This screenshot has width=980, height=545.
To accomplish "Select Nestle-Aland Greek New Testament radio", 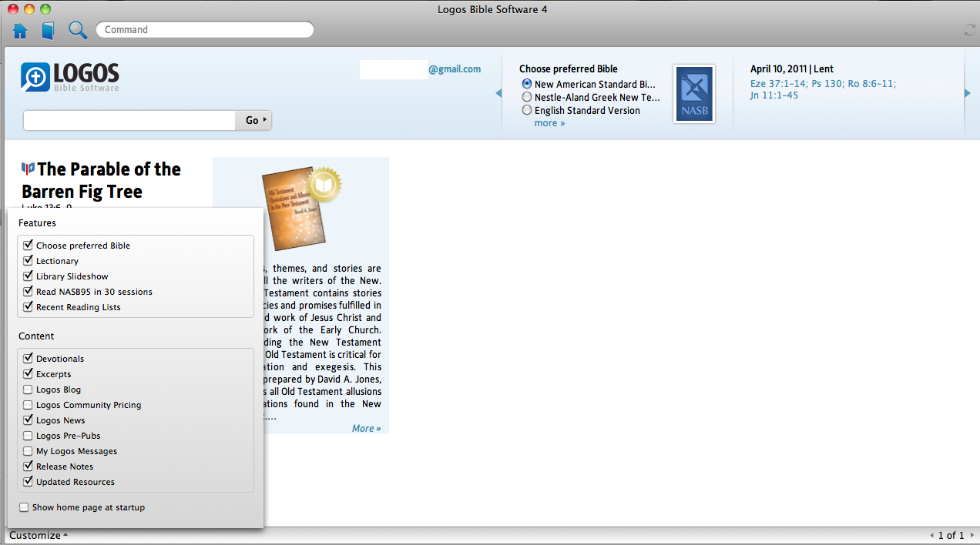I will click(x=527, y=97).
